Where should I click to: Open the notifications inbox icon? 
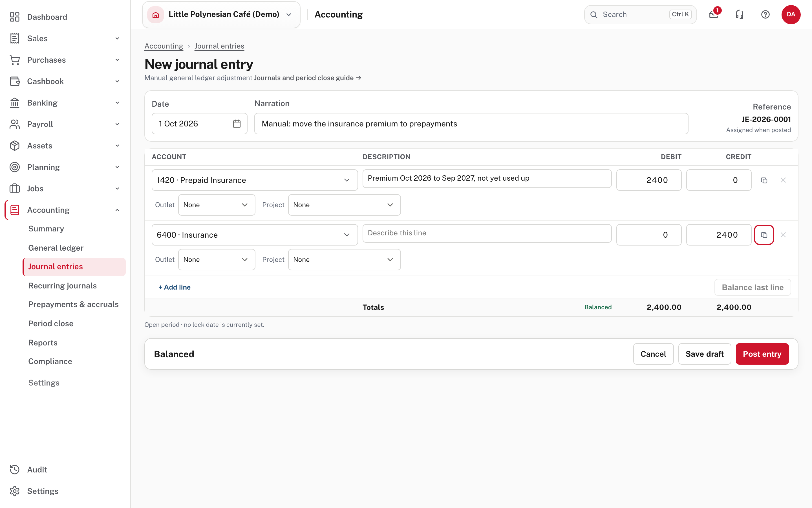tap(713, 14)
